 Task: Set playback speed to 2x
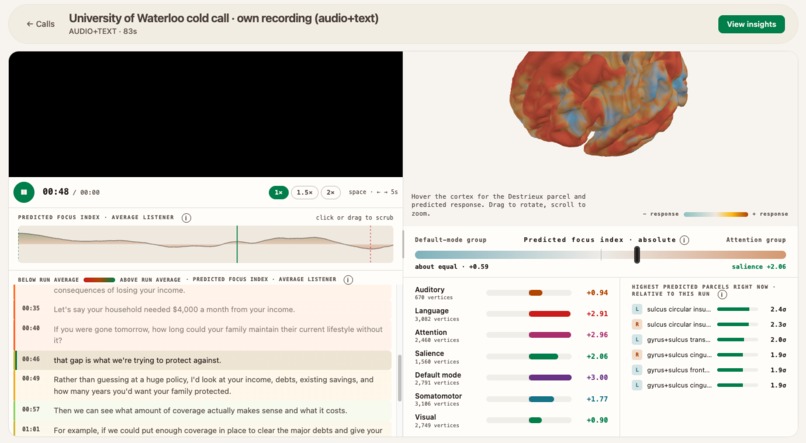click(331, 192)
